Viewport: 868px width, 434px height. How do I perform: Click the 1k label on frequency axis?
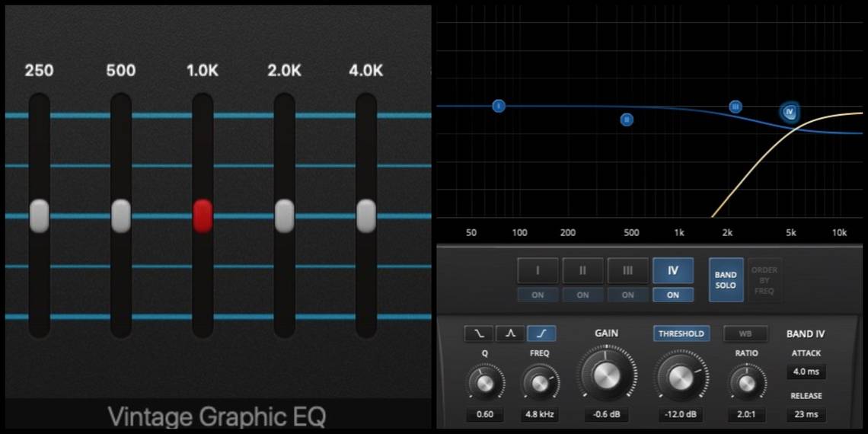pyautogui.click(x=679, y=233)
